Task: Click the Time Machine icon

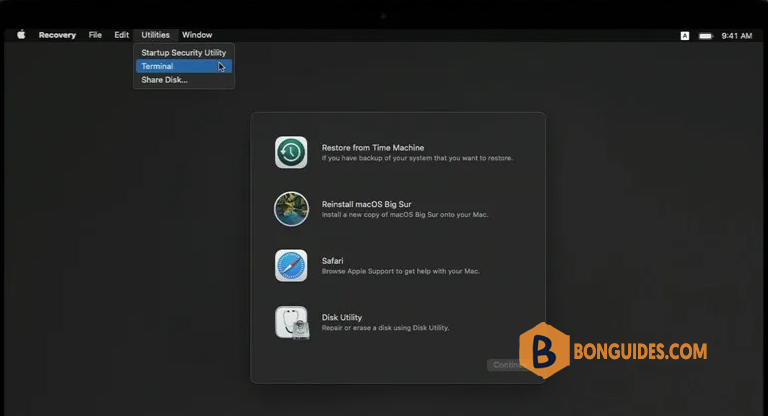Action: point(291,152)
